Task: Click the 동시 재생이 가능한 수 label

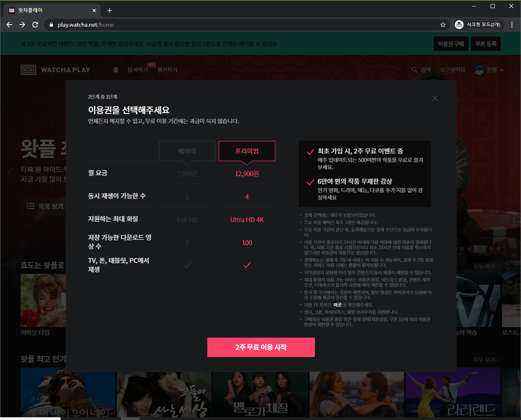Action: point(117,196)
